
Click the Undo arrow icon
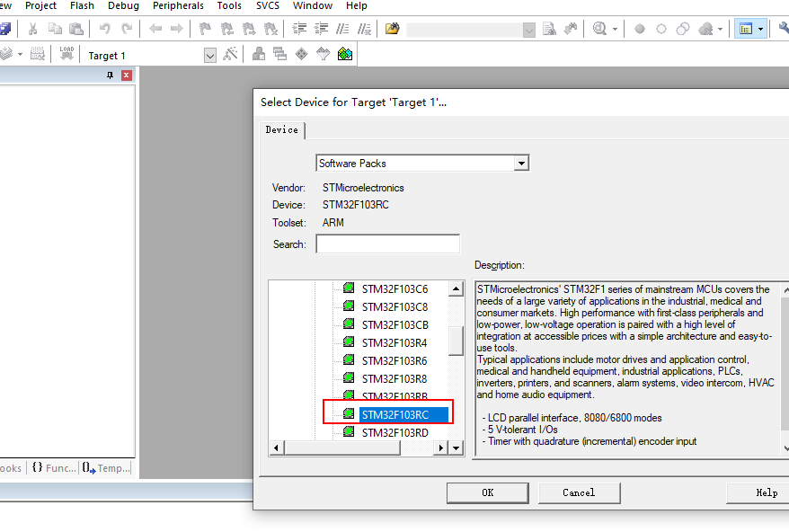click(105, 30)
